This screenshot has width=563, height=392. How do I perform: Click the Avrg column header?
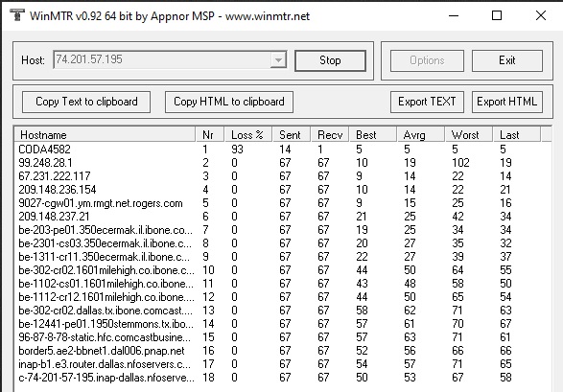[421, 135]
